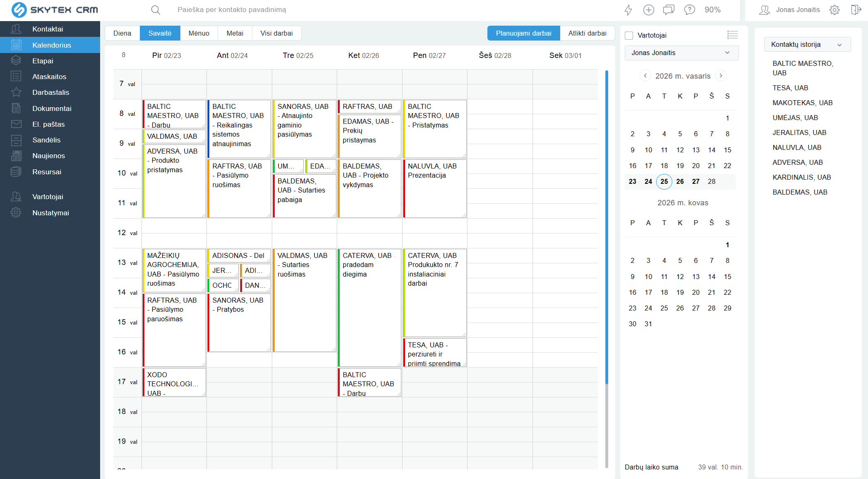Show Atlikti darbai
This screenshot has height=479, width=868.
pyautogui.click(x=587, y=34)
